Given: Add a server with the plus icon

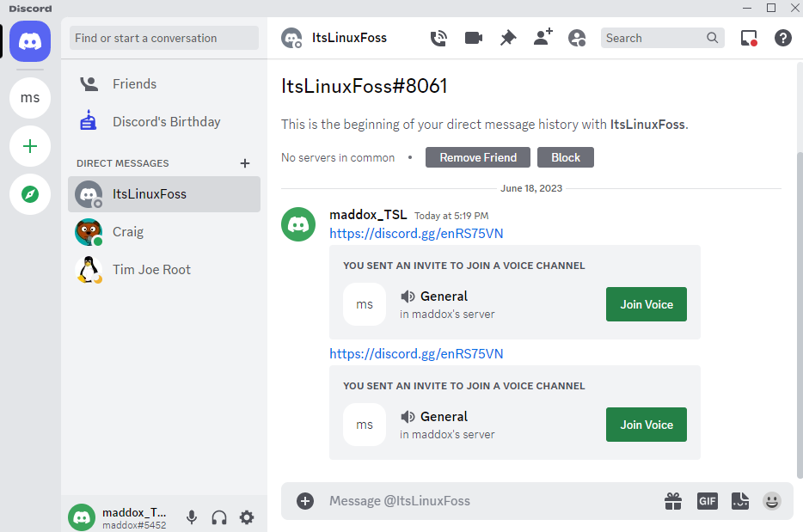Looking at the screenshot, I should (30, 146).
